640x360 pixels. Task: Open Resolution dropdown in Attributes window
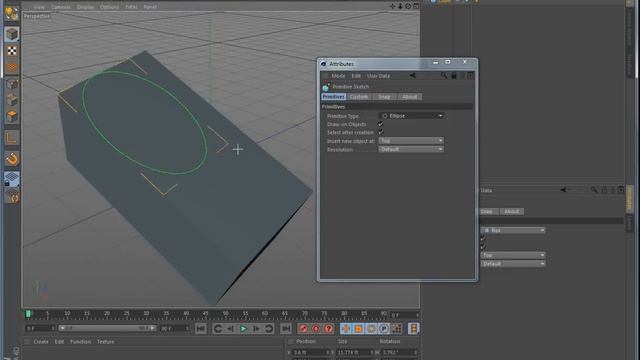411,149
